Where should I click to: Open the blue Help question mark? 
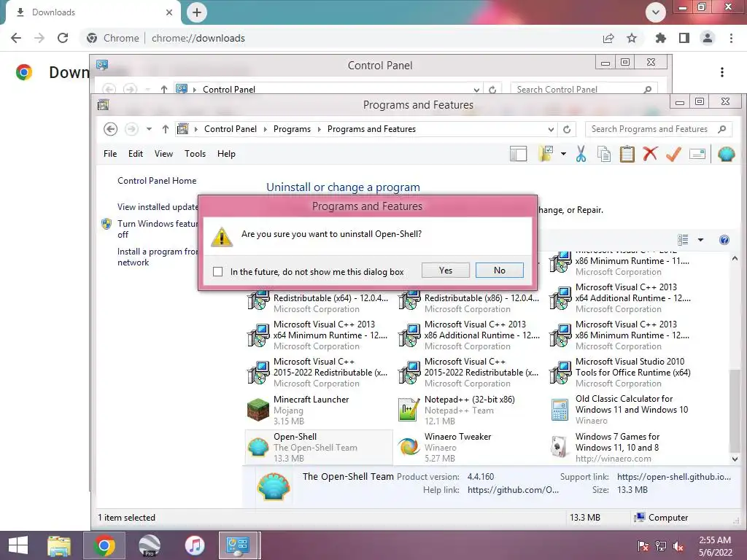pyautogui.click(x=724, y=239)
